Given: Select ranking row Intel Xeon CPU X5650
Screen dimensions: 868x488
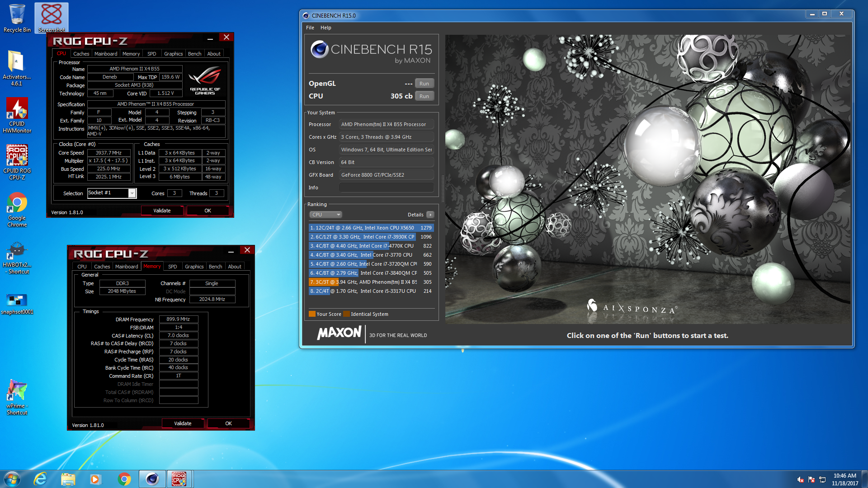Looking at the screenshot, I should pyautogui.click(x=371, y=228).
